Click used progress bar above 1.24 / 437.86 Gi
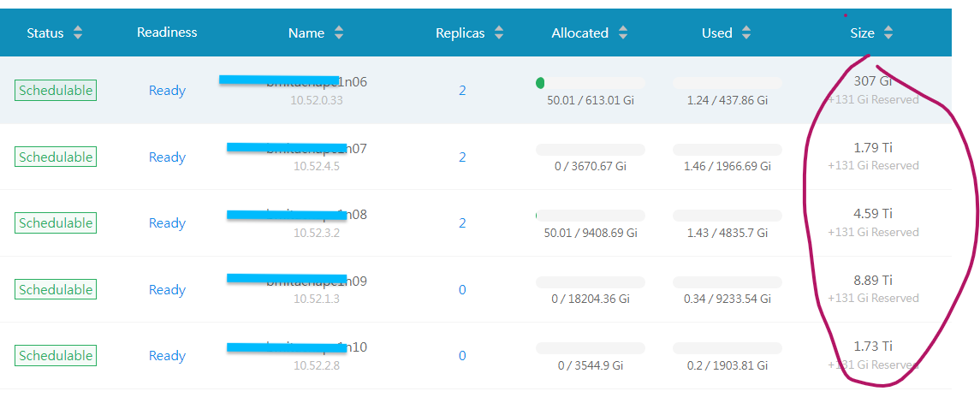 (x=728, y=83)
